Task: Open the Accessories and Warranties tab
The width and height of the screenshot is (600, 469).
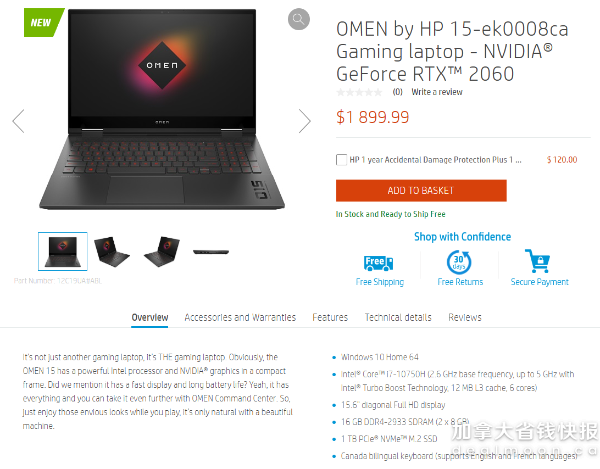Action: (240, 318)
